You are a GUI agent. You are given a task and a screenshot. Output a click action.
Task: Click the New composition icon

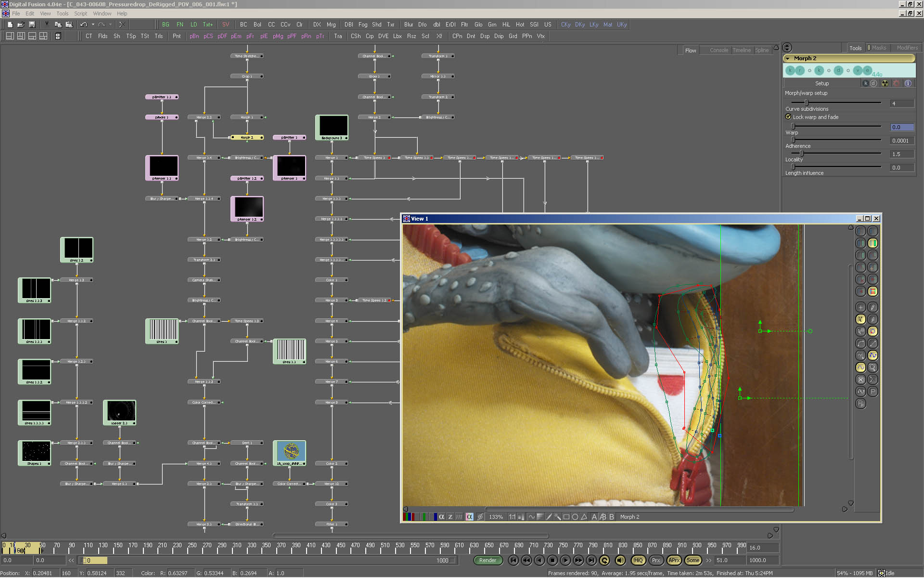click(x=10, y=25)
